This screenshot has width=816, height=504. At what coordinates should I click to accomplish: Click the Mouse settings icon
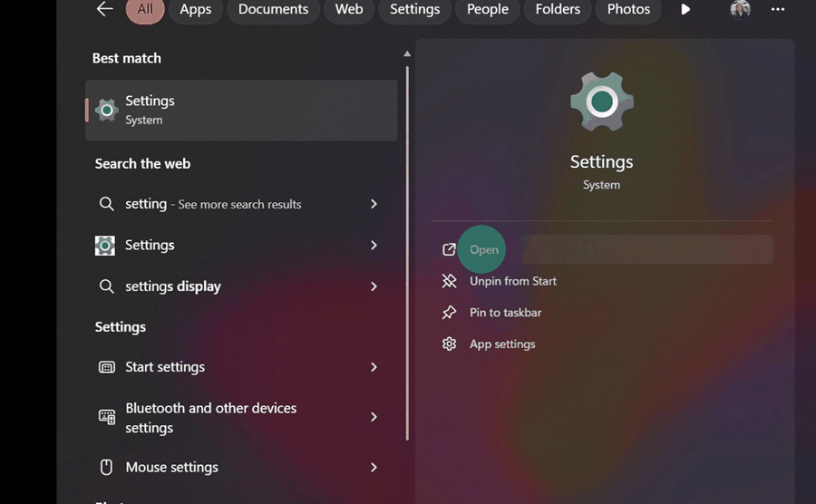[x=106, y=468]
